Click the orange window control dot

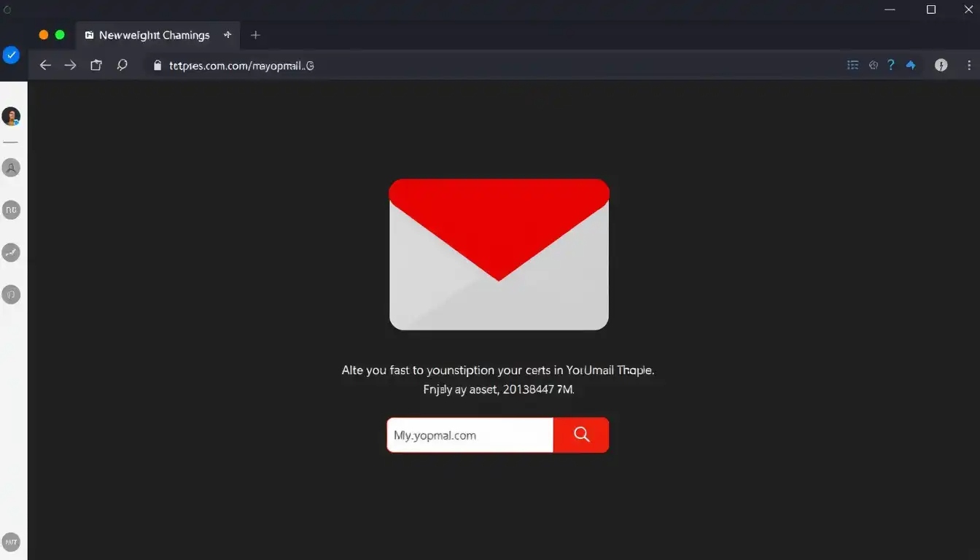(x=44, y=35)
